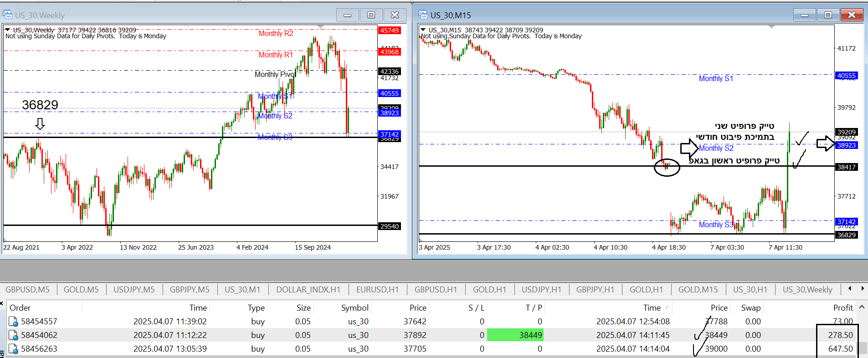This screenshot has height=358, width=868.
Task: Minimize the US_30,M15 chart window
Action: [x=804, y=15]
